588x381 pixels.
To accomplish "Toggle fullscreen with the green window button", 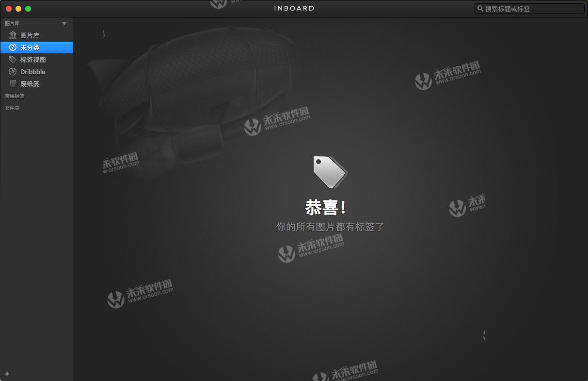I will click(x=29, y=8).
